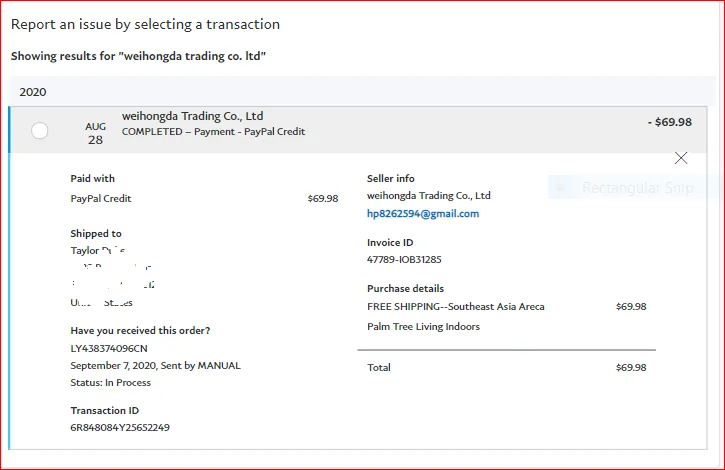Click the seller name under Seller info
725x470 pixels.
429,196
